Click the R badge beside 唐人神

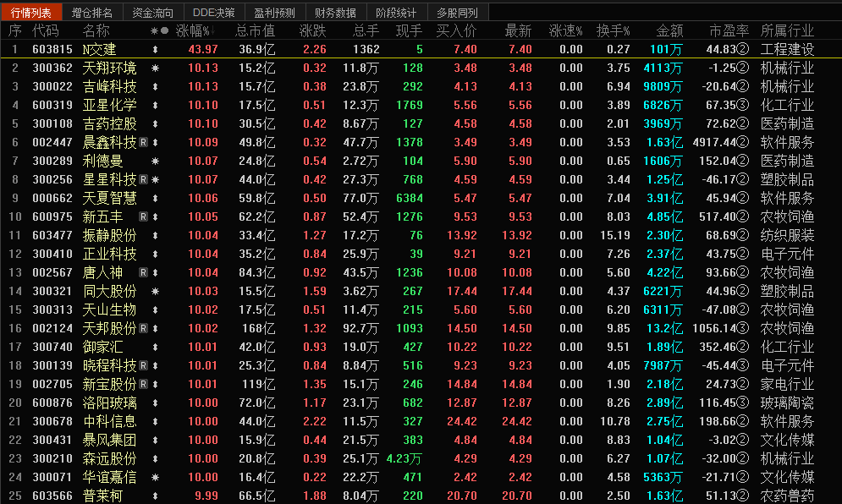143,272
